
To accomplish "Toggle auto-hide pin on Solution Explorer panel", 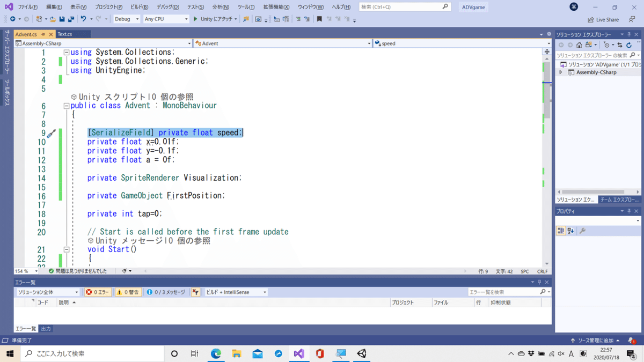I will 630,34.
